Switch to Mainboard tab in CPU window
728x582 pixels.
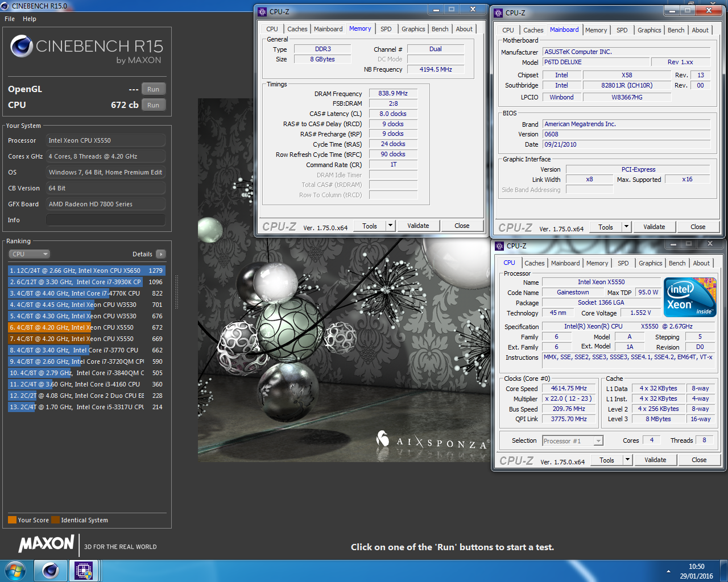pyautogui.click(x=565, y=263)
